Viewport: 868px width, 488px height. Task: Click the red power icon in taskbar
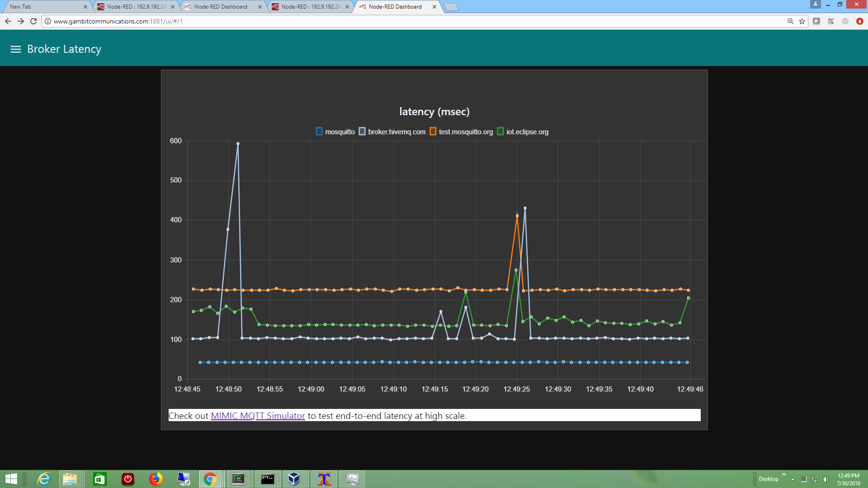click(128, 479)
